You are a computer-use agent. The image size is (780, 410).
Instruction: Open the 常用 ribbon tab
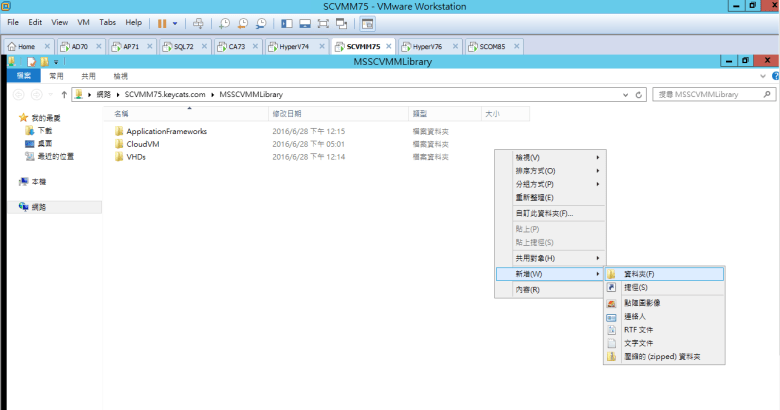pos(56,75)
